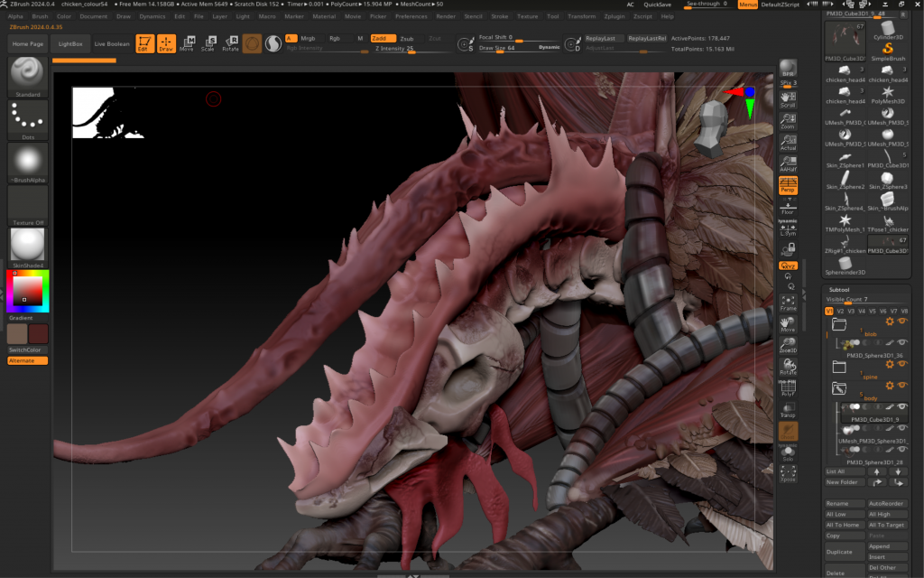Click the LightBox button
Image resolution: width=924 pixels, height=578 pixels.
click(69, 43)
